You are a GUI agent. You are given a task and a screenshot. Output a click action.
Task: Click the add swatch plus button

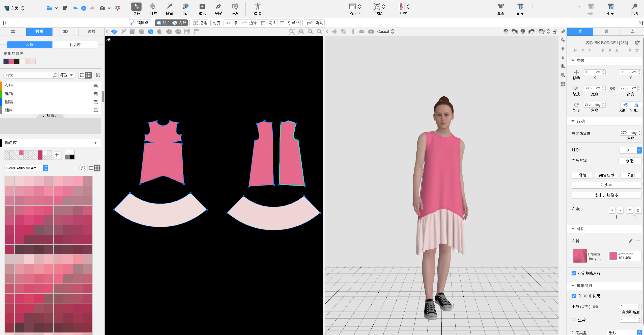click(57, 155)
